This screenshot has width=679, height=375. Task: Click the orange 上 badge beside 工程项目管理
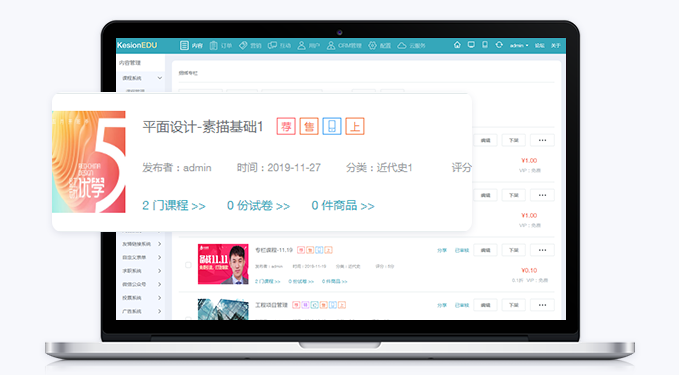coord(342,305)
